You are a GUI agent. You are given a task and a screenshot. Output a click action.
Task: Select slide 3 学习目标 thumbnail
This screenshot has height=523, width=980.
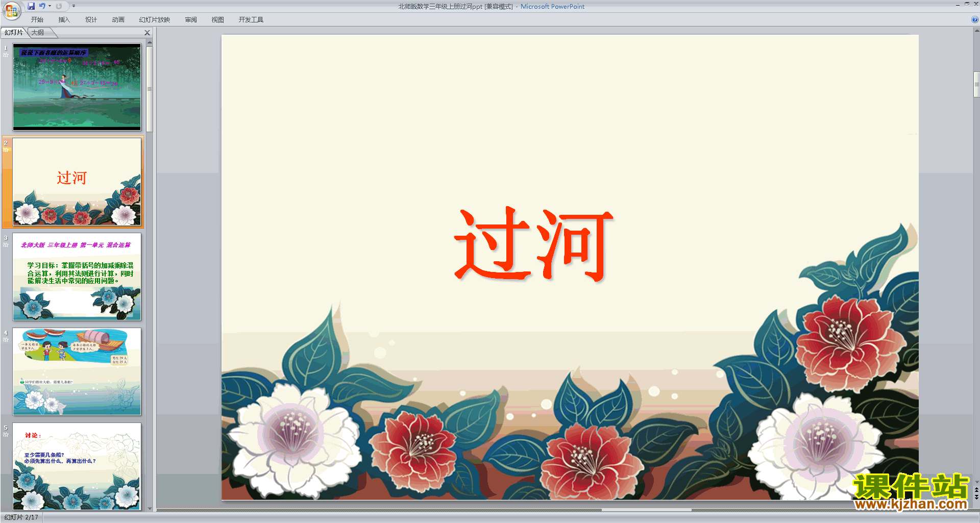[x=77, y=277]
